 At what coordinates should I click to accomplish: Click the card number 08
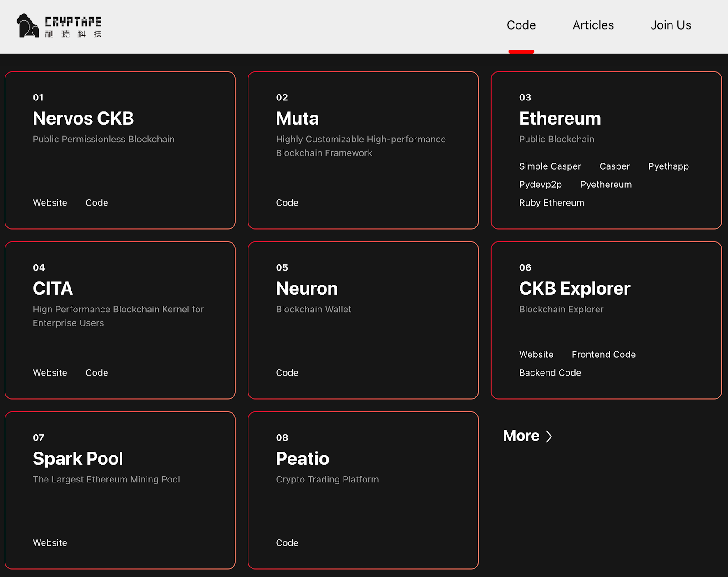282,438
